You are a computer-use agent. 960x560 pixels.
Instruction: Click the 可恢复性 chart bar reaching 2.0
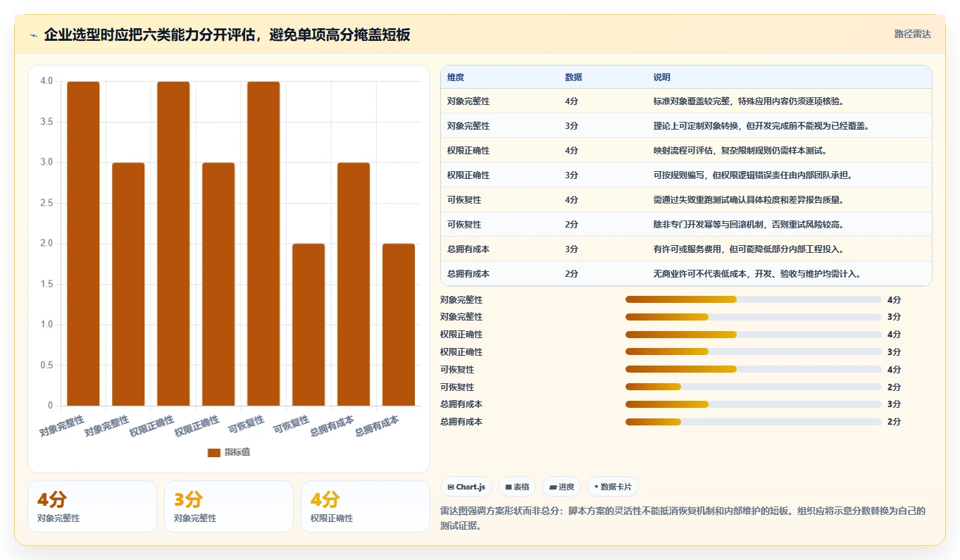[x=308, y=325]
